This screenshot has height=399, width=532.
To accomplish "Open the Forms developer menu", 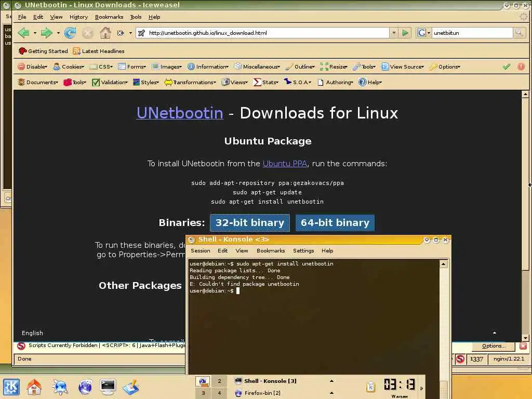I will tap(132, 67).
